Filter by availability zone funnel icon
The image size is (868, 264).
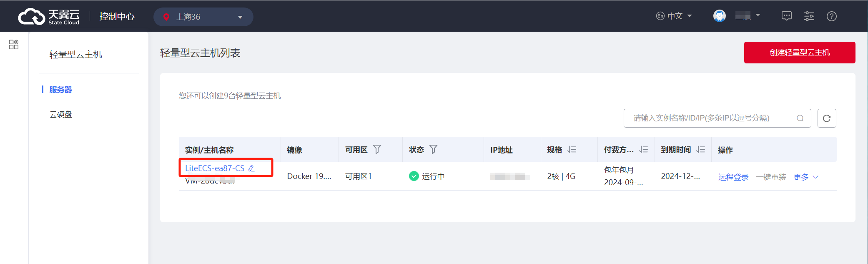[x=377, y=149]
